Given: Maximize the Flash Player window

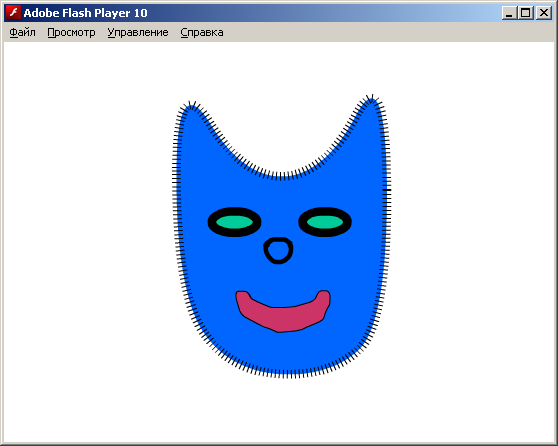Looking at the screenshot, I should (x=525, y=13).
